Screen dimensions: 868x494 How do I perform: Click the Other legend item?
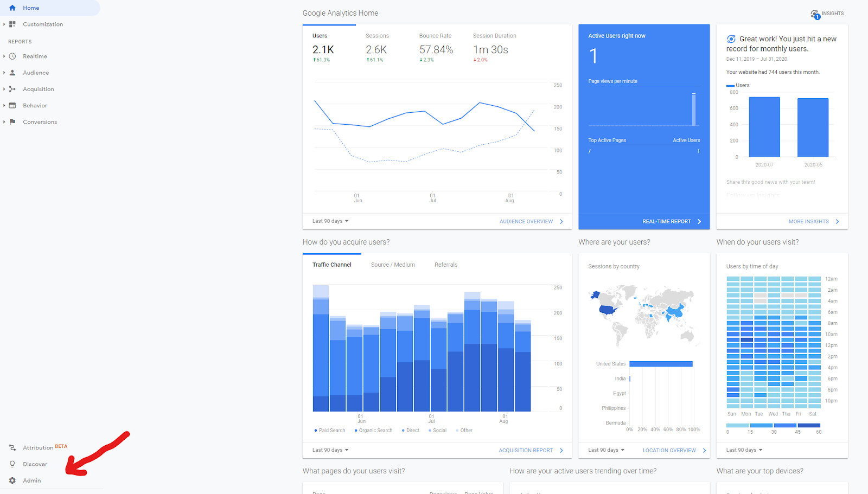pos(464,431)
